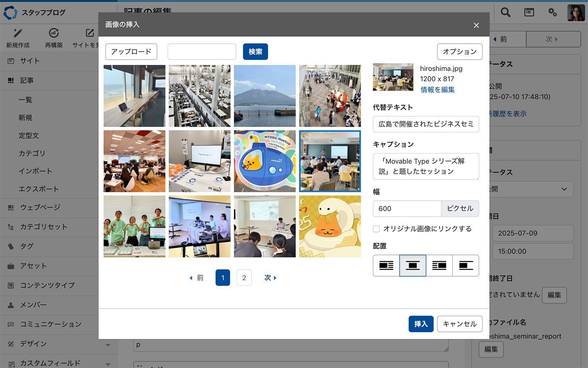Screen dimensions: 588x368
Task: Select the left-wrap alignment option under 配置
Action: coord(385,265)
